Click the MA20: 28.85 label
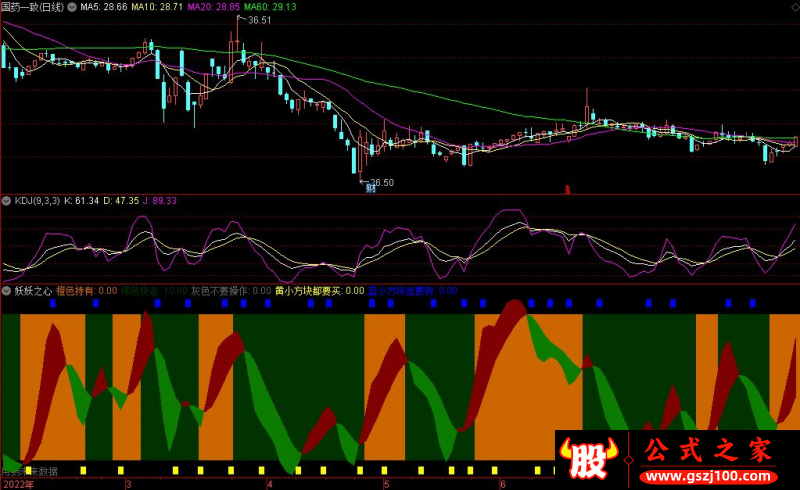This screenshot has width=800, height=490. pos(213,7)
